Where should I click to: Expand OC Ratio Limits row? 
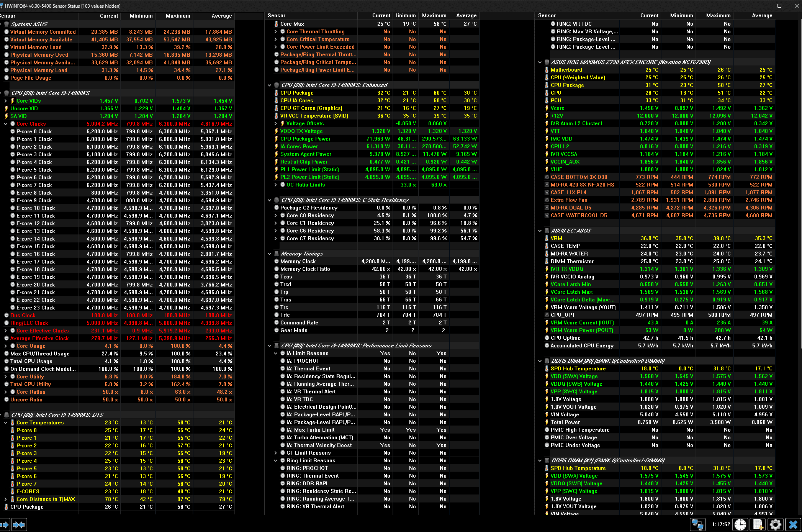[x=275, y=185]
